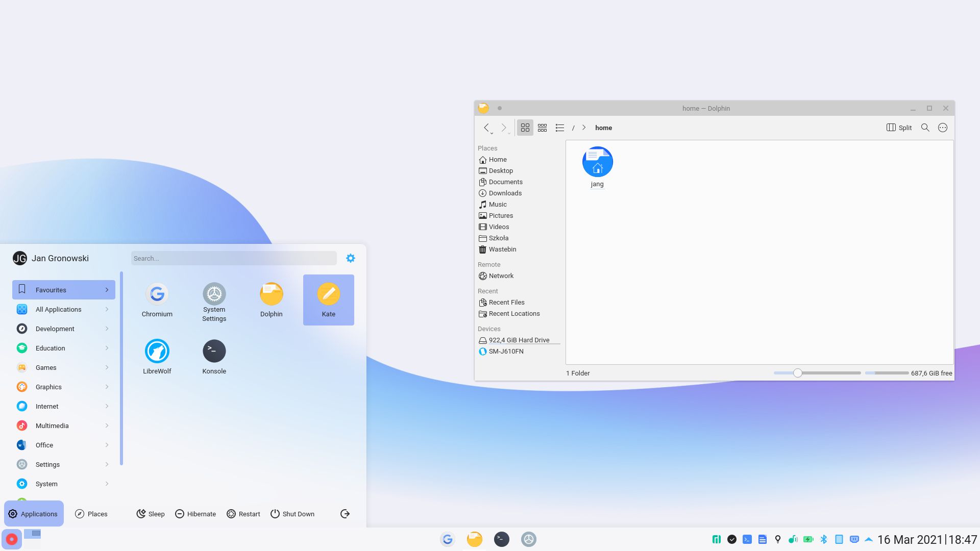Image resolution: width=980 pixels, height=551 pixels.
Task: Launch Kate from favourites
Action: point(328,299)
